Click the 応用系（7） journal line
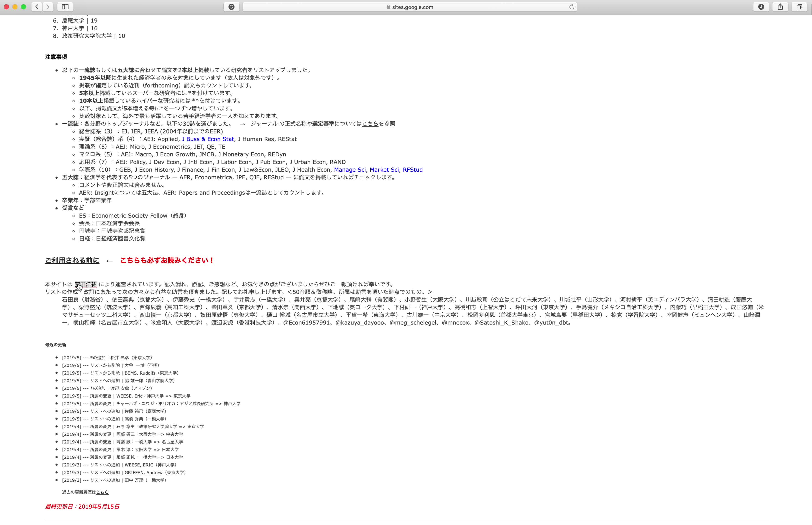Image resolution: width=812 pixels, height=525 pixels. click(x=212, y=162)
